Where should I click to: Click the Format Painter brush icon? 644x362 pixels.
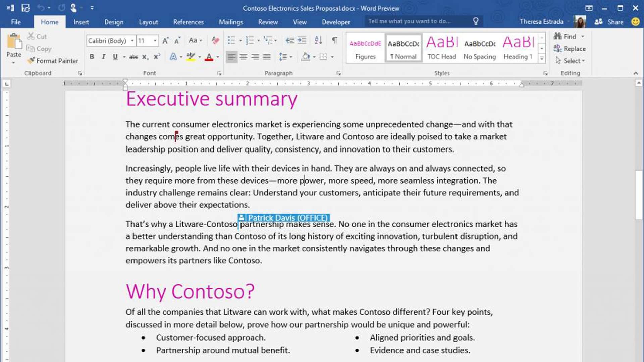coord(31,61)
